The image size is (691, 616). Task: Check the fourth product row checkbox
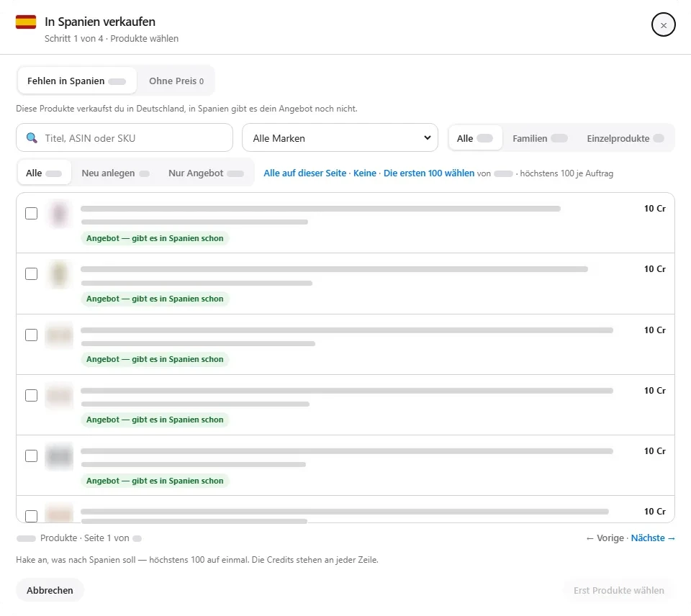[31, 395]
